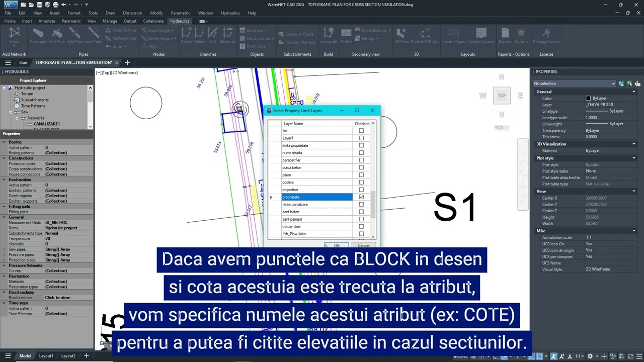644x362 pixels.
Task: Collapse the 3D Visualization section
Action: point(633,144)
